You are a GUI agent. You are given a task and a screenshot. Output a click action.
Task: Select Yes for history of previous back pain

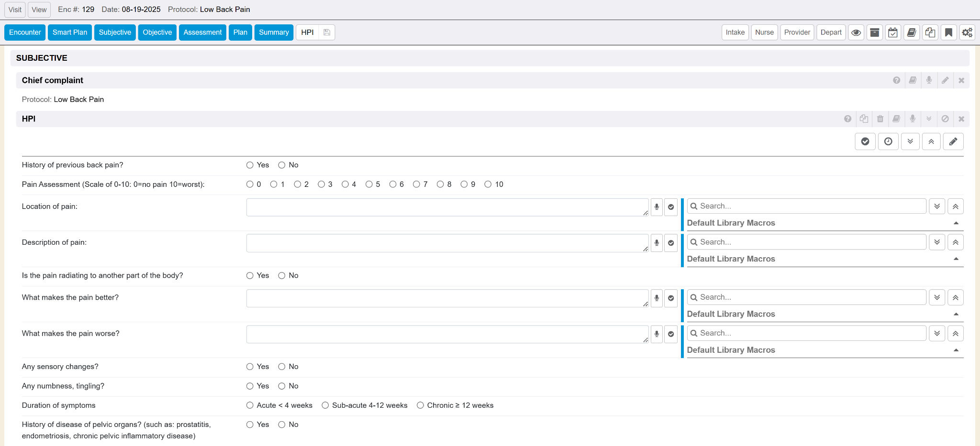point(250,165)
